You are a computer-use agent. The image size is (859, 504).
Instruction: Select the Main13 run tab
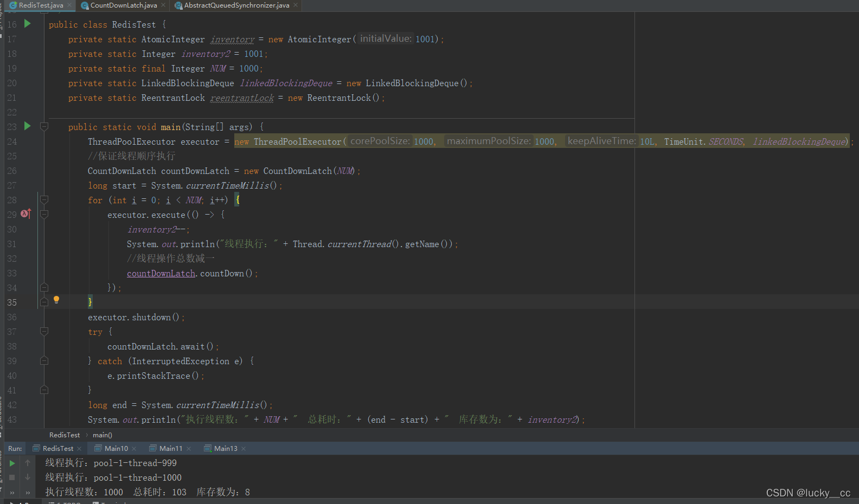(x=226, y=448)
